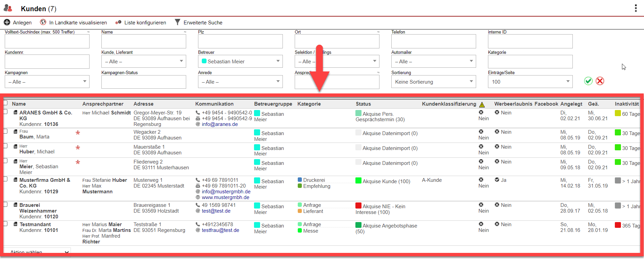
Task: Open the Betreuer dropdown showing Sebastian Meier
Action: (x=240, y=61)
